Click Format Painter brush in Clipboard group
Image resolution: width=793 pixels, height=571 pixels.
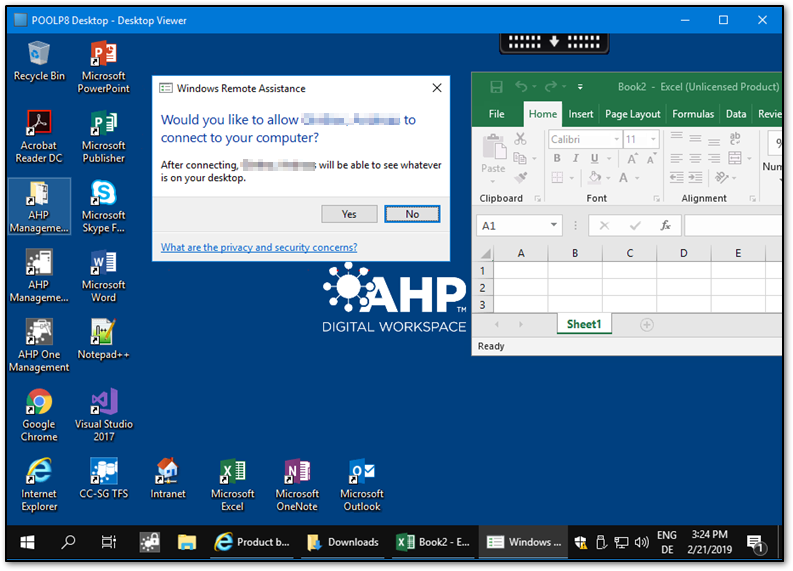pyautogui.click(x=520, y=178)
